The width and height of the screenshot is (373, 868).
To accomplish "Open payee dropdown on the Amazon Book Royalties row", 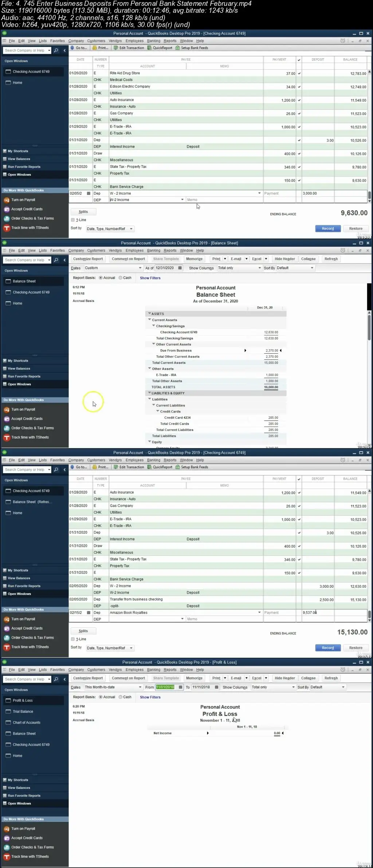I will 259,612.
